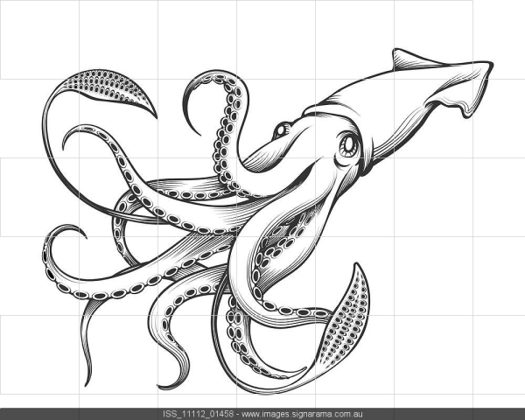Click the squid's smaller left eye
This screenshot has height=420, width=525.
[280, 131]
